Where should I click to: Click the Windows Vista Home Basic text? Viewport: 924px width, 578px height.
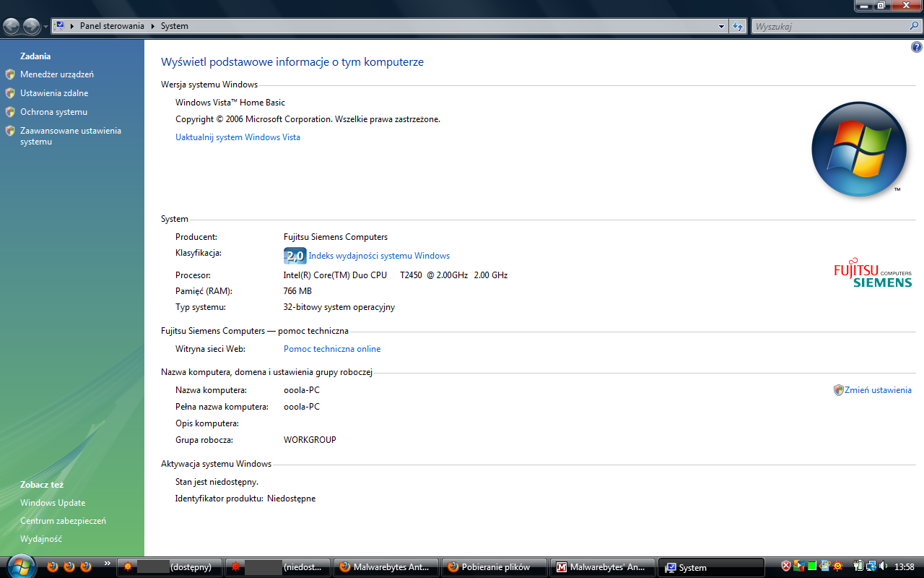click(230, 103)
